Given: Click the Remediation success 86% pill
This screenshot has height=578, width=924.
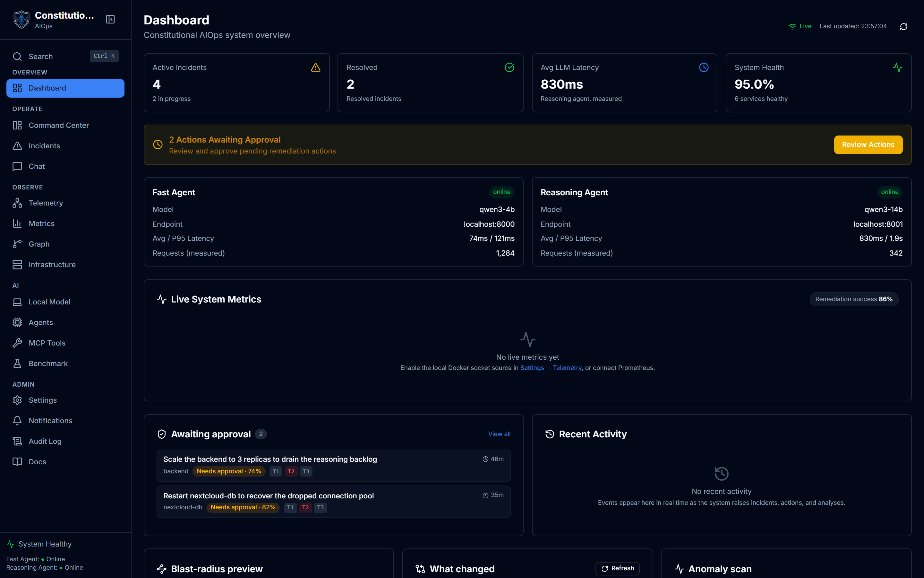Looking at the screenshot, I should coord(854,299).
